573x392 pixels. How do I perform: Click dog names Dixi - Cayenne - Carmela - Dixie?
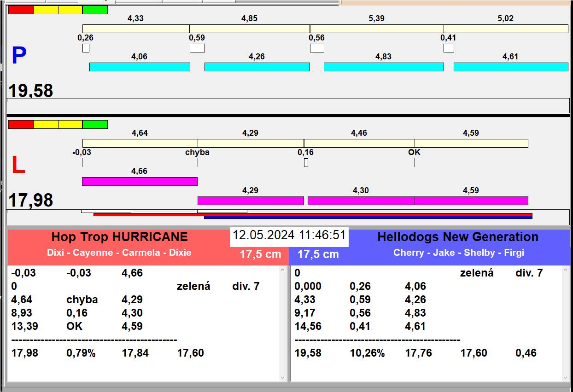[119, 253]
